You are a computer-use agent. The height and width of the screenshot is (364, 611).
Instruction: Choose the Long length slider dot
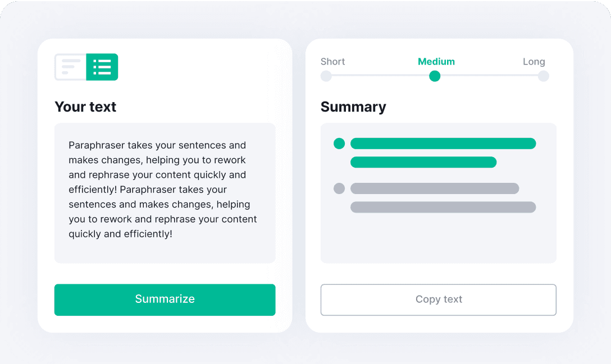pyautogui.click(x=543, y=76)
